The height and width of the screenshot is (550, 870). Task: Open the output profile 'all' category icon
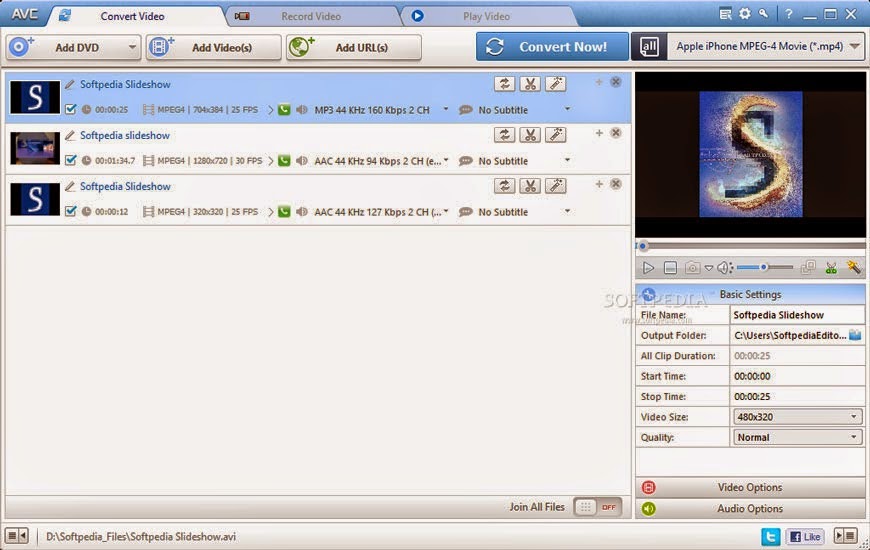[649, 47]
